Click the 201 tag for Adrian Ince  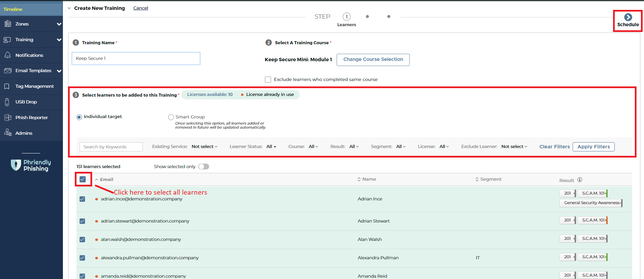(x=567, y=193)
